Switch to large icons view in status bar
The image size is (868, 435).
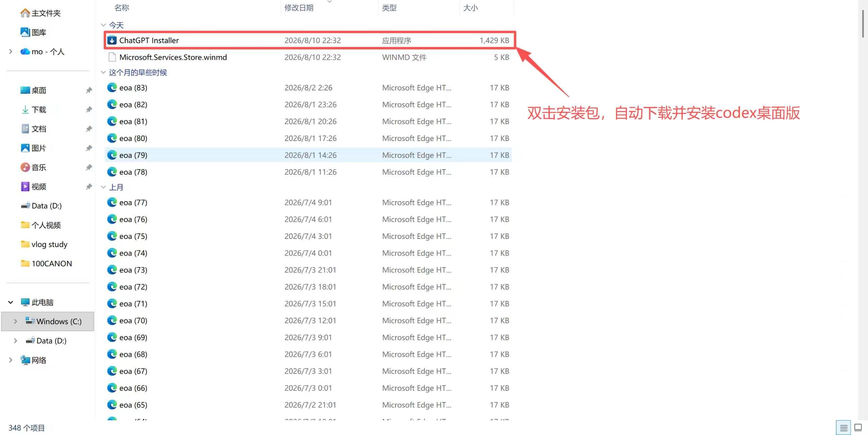(x=858, y=428)
